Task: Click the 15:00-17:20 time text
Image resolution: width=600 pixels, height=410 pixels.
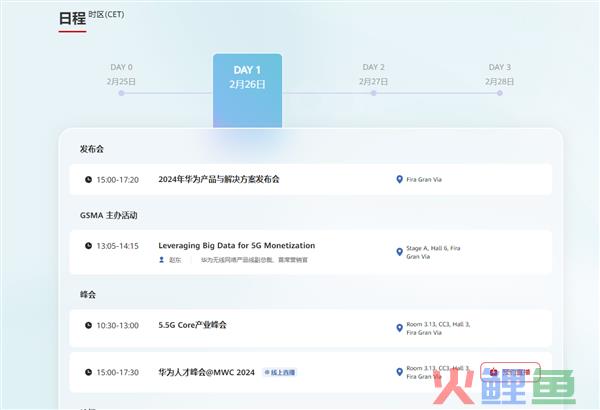Action: click(117, 180)
